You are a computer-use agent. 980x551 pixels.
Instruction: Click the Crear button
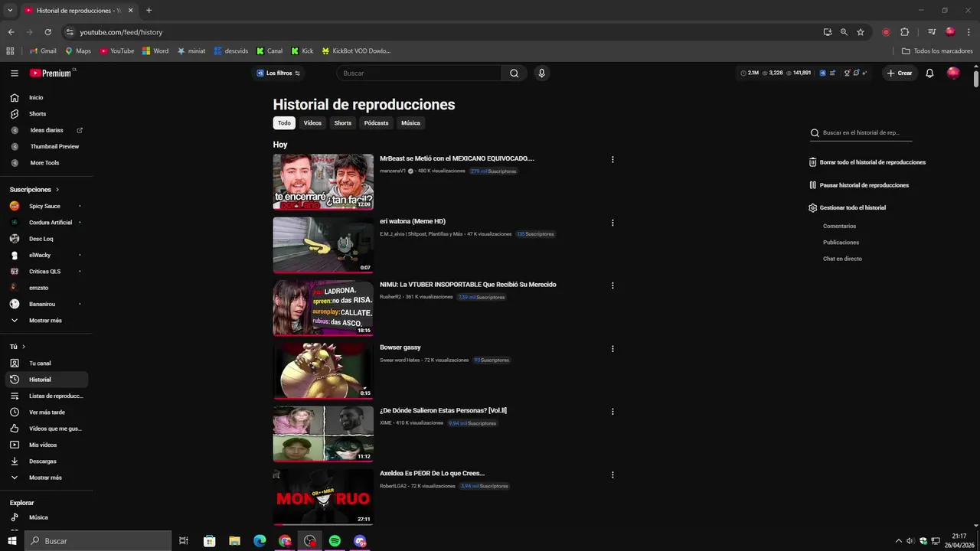(900, 73)
